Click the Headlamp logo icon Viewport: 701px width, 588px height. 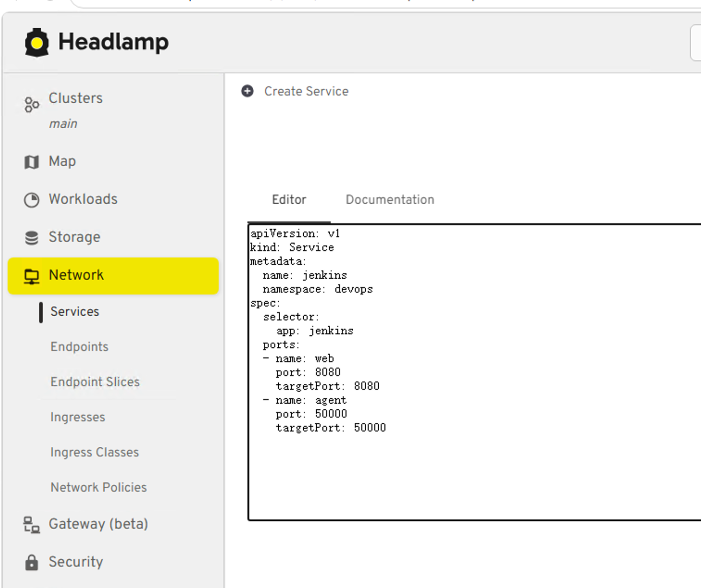37,43
